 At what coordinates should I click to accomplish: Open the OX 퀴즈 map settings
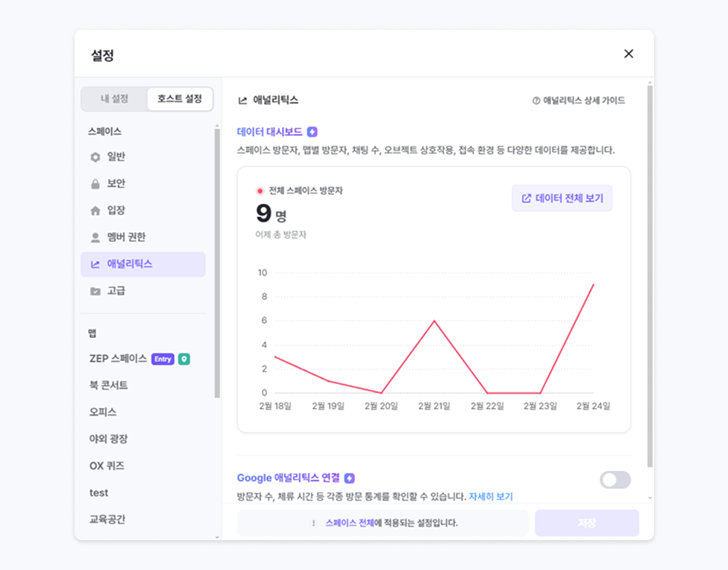point(107,466)
